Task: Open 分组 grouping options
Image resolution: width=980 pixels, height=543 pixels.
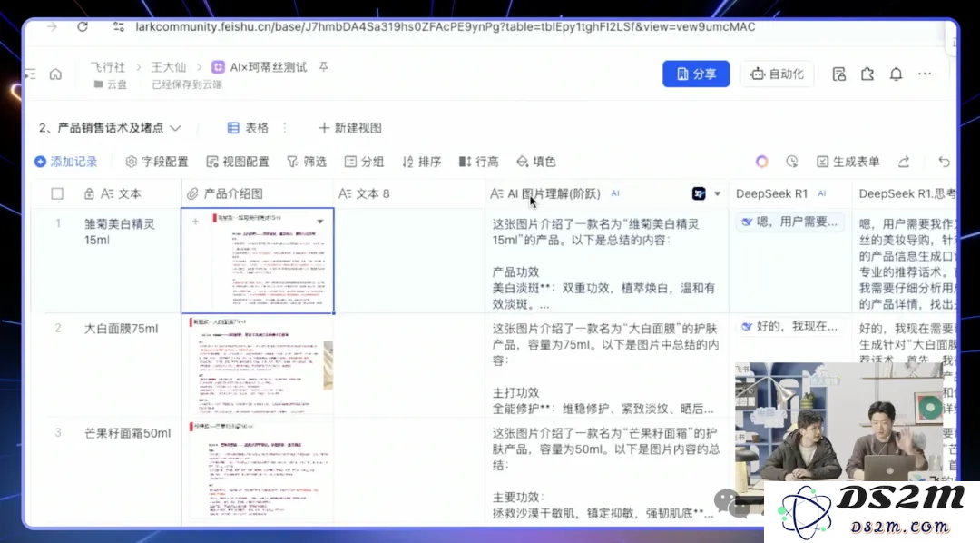Action: tap(364, 162)
